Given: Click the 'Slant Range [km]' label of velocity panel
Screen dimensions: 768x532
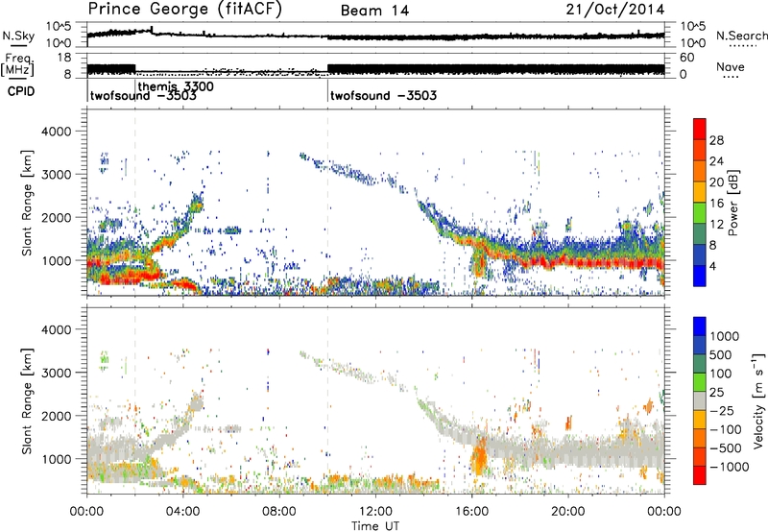Looking at the screenshot, I should point(27,401).
